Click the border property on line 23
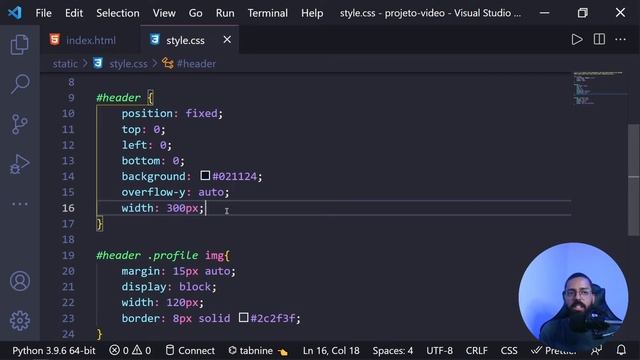Screen dimensions: 640x360 140,318
